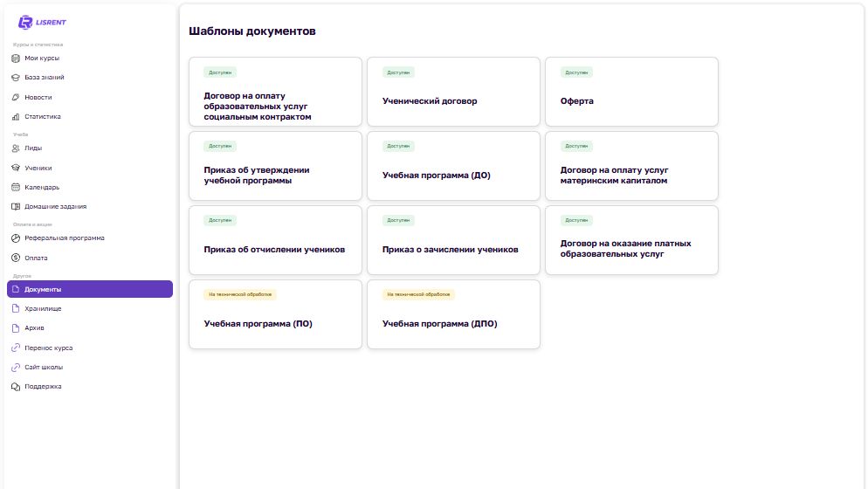The width and height of the screenshot is (868, 489).
Task: Open Перенос курса page
Action: [90, 348]
